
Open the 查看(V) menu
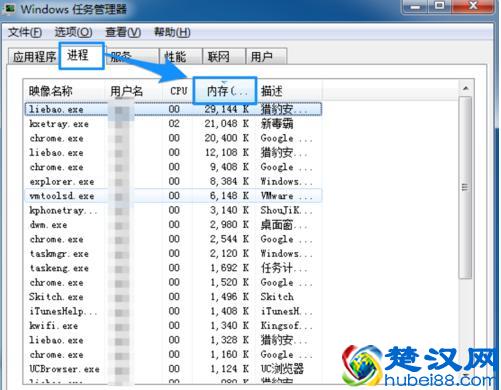[x=123, y=32]
